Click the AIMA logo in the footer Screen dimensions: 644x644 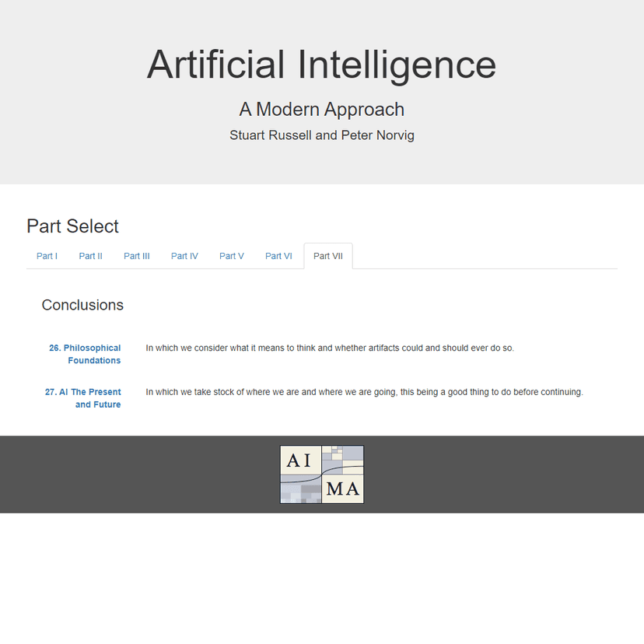pos(321,474)
